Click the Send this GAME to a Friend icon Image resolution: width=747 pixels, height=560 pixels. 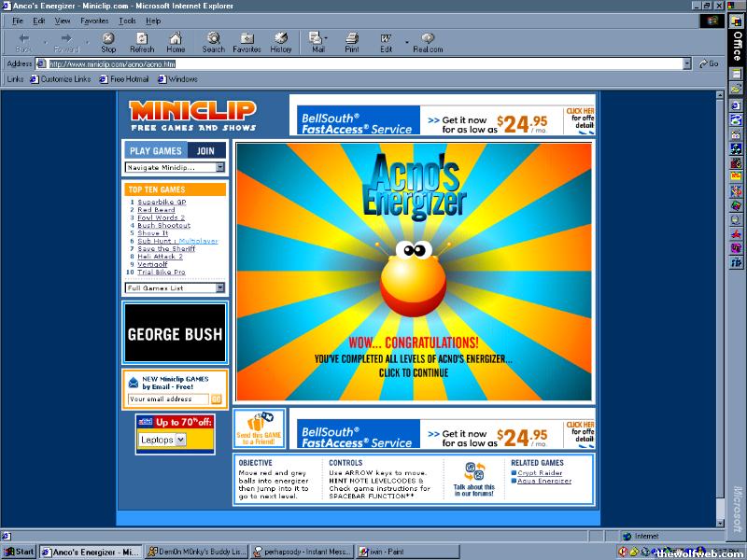(259, 428)
